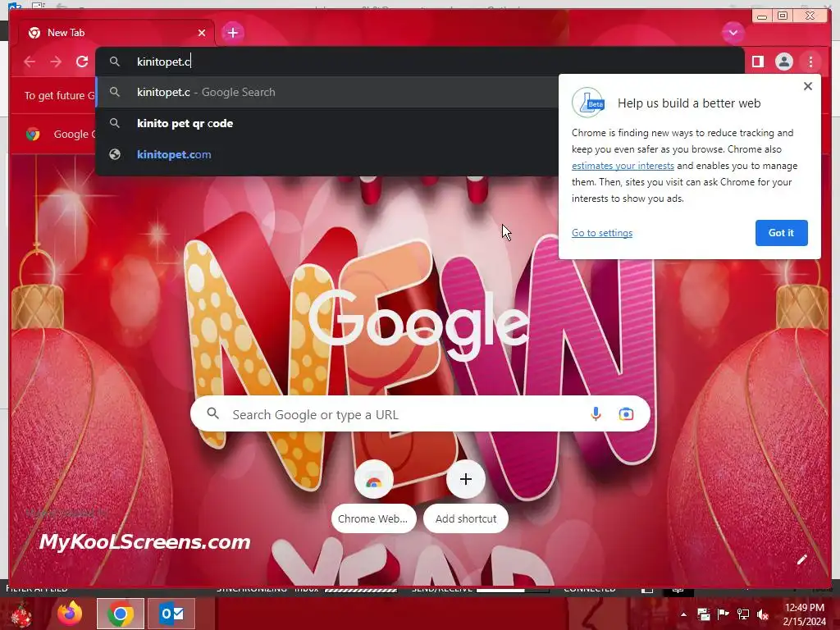Open a new tab with the plus button
Image resolution: width=840 pixels, height=630 pixels.
(232, 33)
